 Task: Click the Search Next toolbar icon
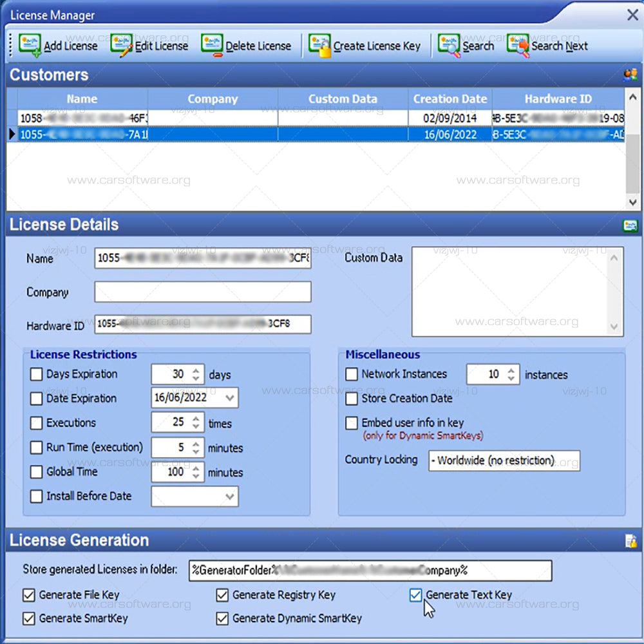(518, 45)
